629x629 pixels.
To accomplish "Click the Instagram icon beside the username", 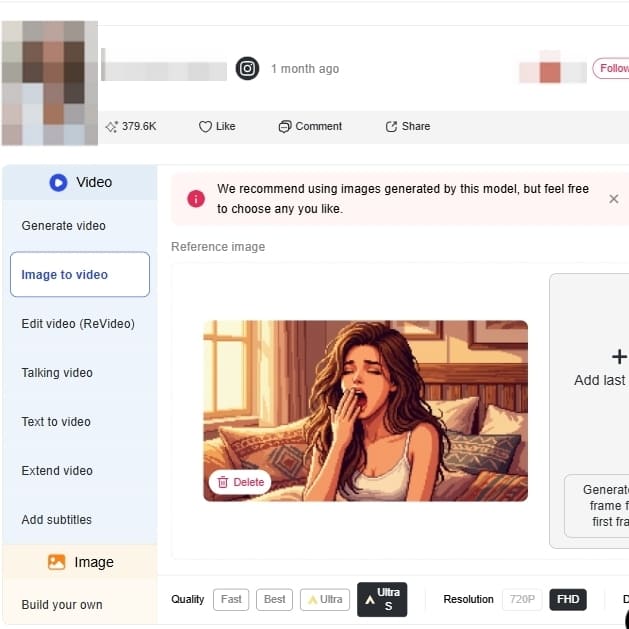I will (x=247, y=69).
